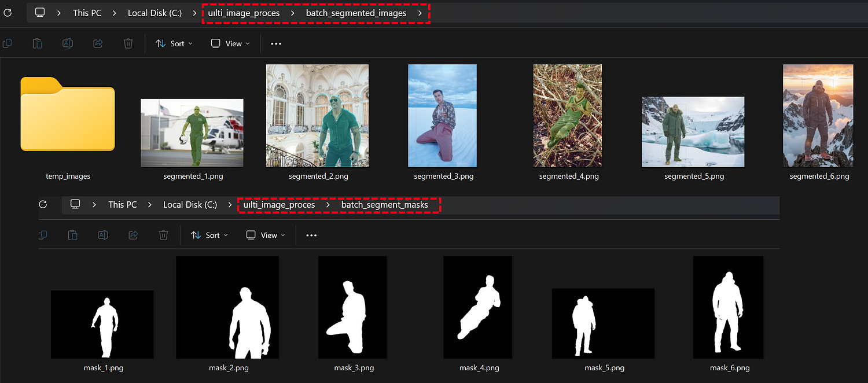Click the Share icon in upper toolbar
This screenshot has height=383, width=868.
[x=98, y=43]
